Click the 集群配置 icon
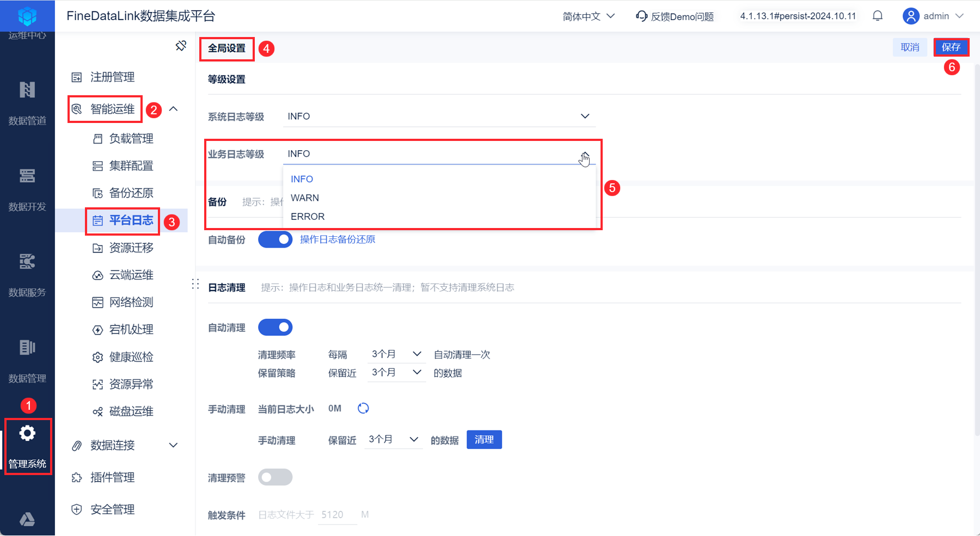Screen dimensions: 980x536 coord(97,166)
